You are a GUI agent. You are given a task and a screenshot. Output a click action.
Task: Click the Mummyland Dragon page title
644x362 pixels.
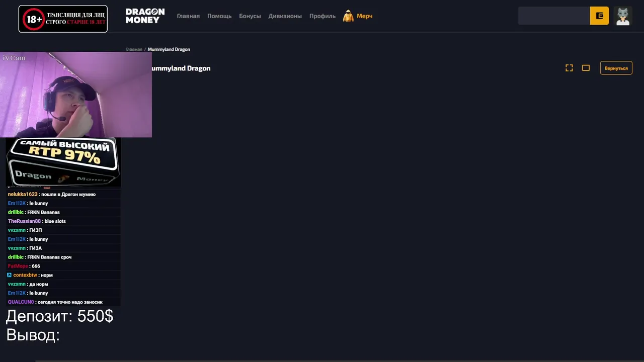(181, 68)
